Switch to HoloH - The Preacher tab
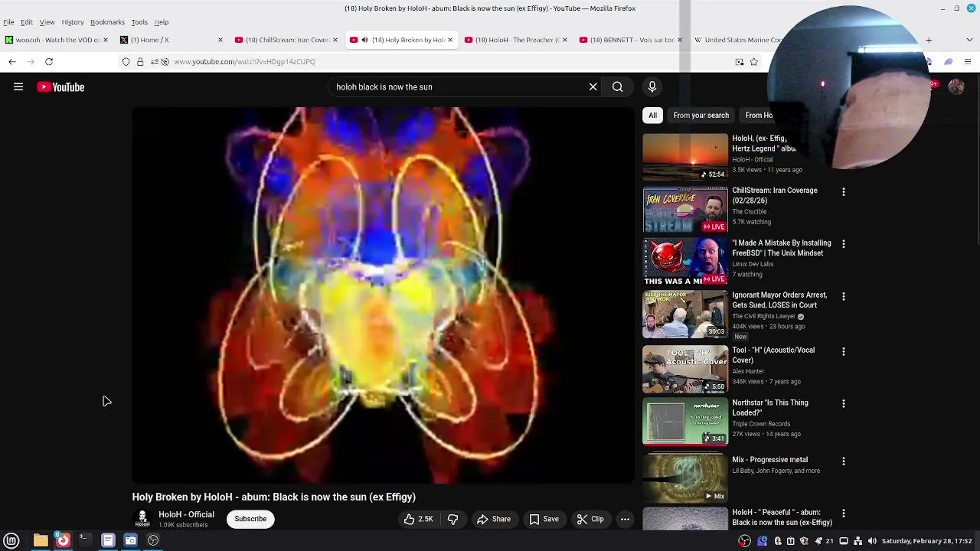 pos(515,40)
